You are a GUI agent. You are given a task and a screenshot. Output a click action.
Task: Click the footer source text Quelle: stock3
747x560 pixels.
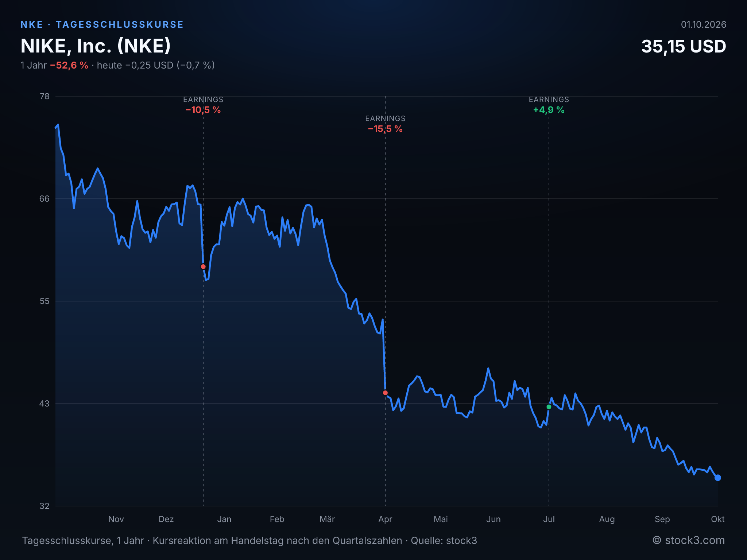point(444,540)
